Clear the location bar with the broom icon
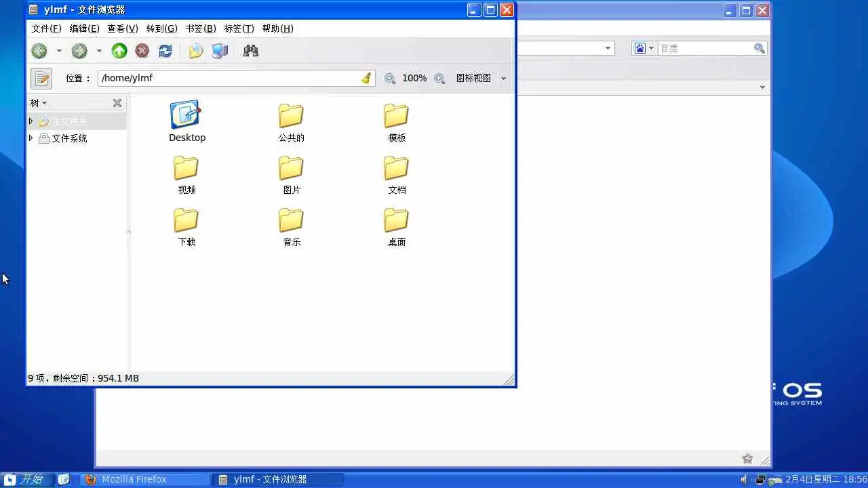This screenshot has width=868, height=488. coord(366,78)
